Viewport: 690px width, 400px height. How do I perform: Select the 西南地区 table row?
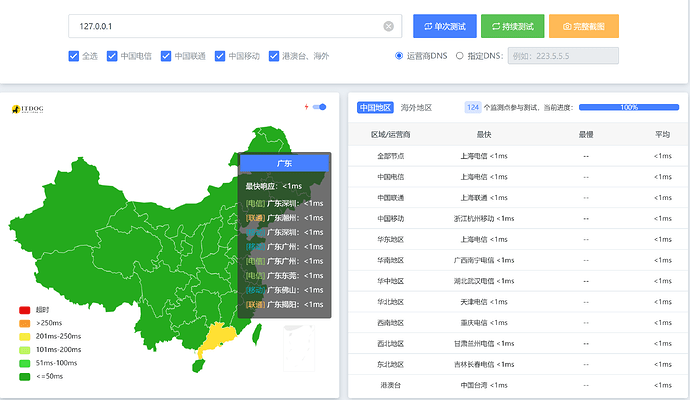(518, 323)
